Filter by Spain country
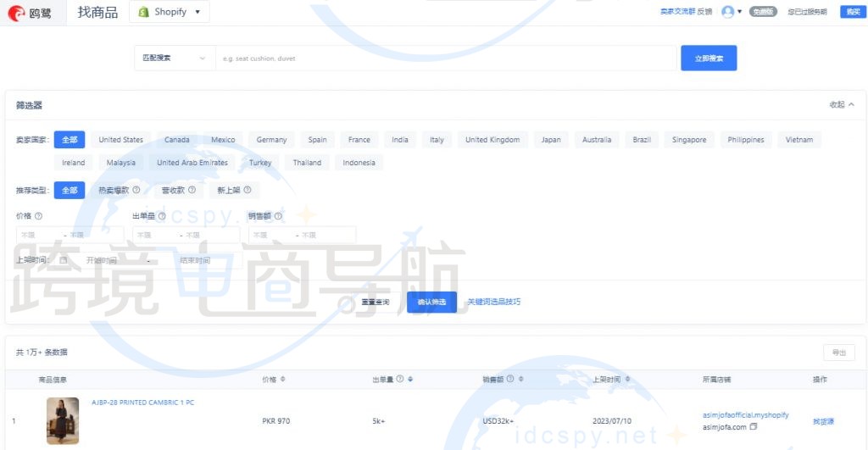 317,140
